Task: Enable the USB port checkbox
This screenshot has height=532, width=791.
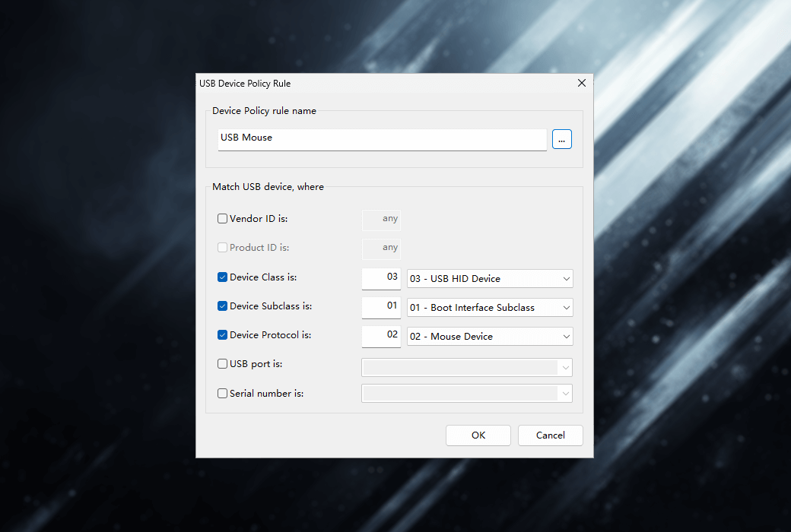Action: point(223,364)
